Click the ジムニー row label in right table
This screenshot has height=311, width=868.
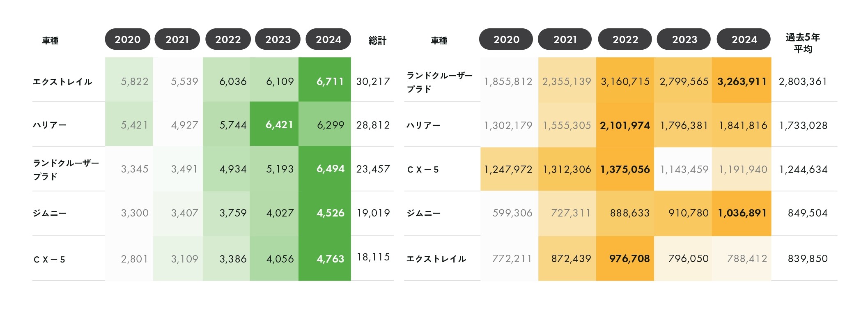(423, 213)
